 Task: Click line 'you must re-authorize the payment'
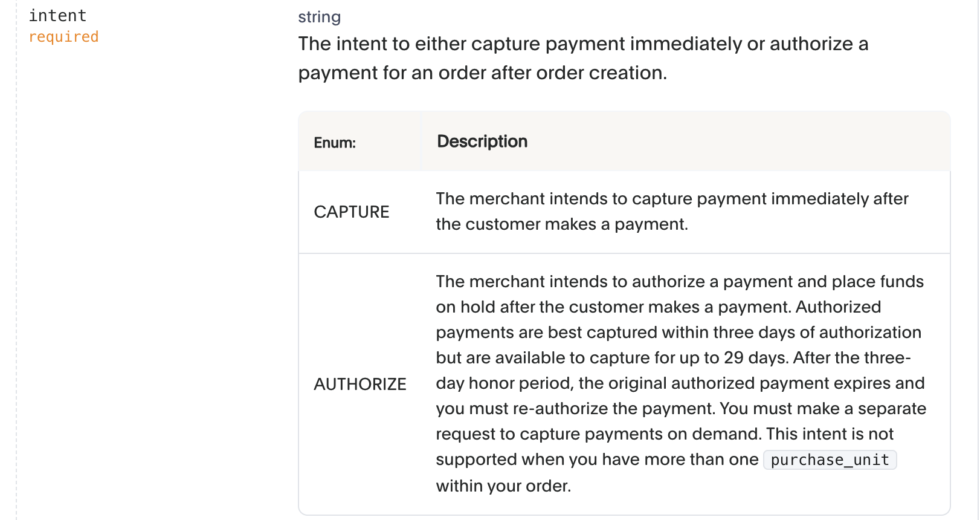[681, 409]
